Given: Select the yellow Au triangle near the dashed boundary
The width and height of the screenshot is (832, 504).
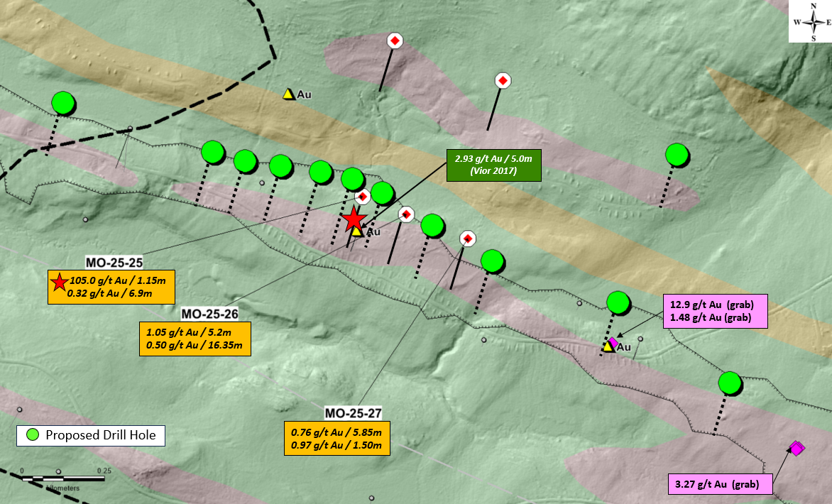Looking at the screenshot, I should pyautogui.click(x=288, y=94).
